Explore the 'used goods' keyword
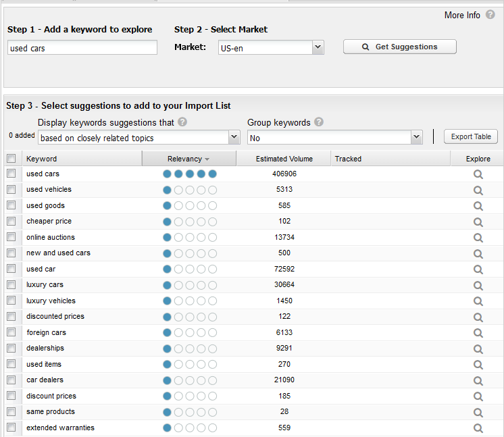This screenshot has height=437, width=504. [x=478, y=206]
